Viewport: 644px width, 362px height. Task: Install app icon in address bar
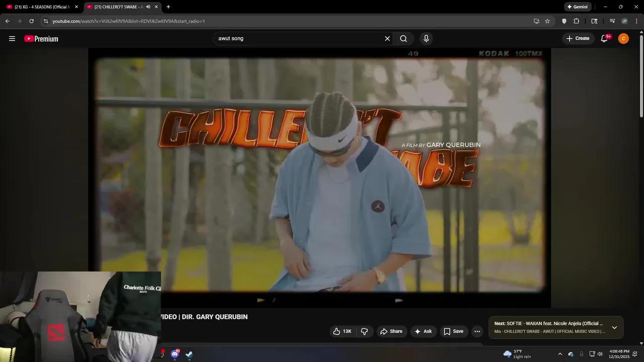coord(536,21)
